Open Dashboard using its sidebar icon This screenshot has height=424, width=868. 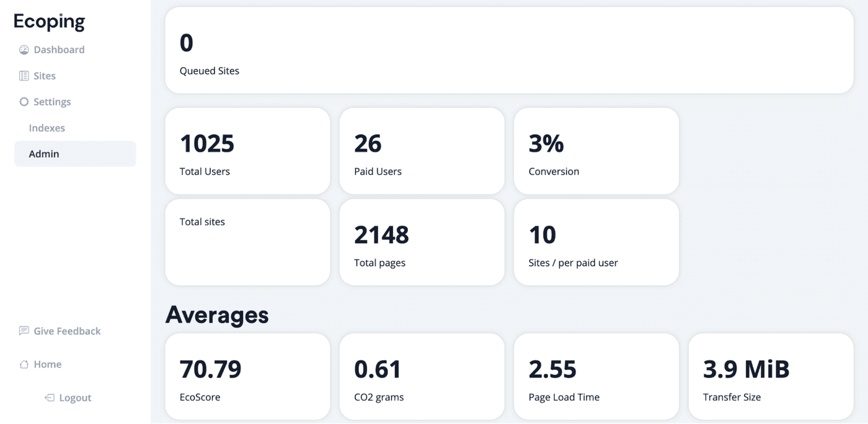[x=24, y=49]
